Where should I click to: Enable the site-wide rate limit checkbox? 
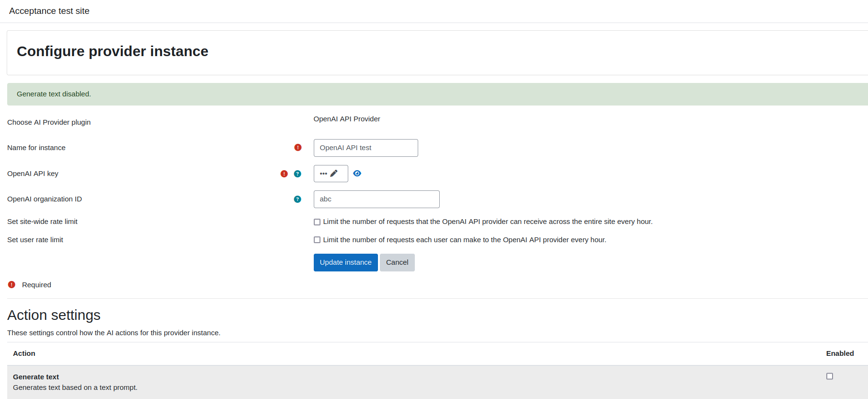317,222
